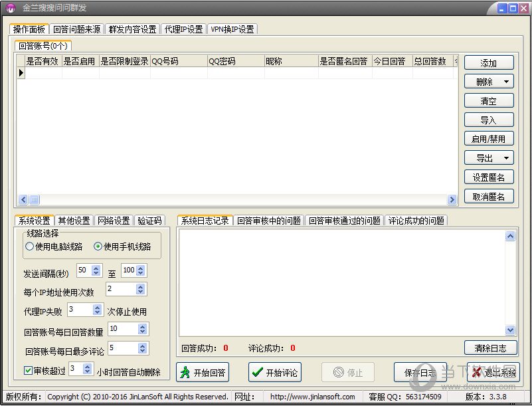Click the app logo icon in title bar
Viewport: 532px width, 406px height.
pos(11,8)
